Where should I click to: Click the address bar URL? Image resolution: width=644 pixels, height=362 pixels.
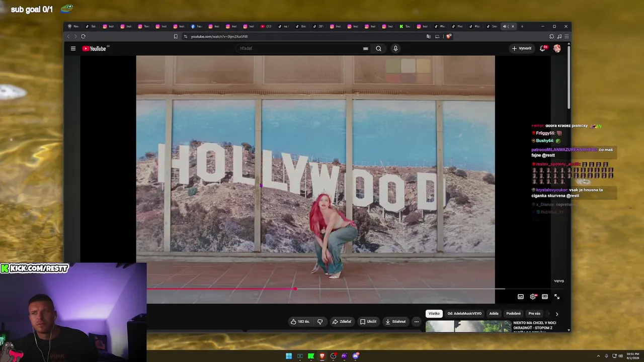coord(219,36)
